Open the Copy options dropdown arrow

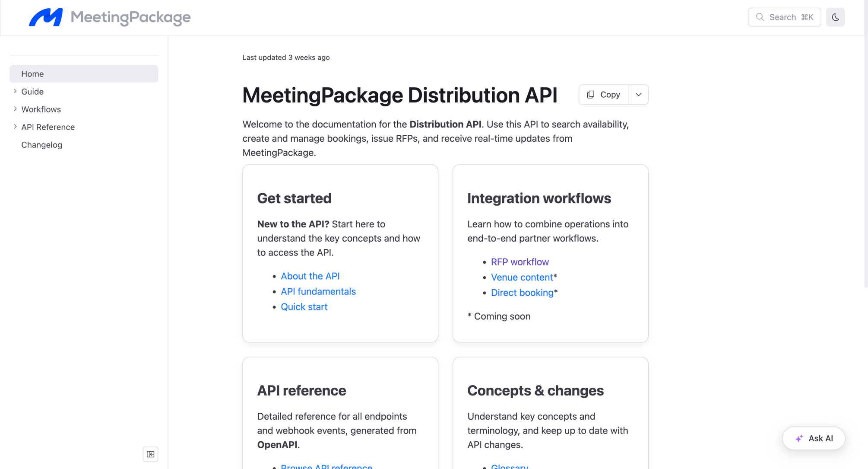[x=638, y=95]
